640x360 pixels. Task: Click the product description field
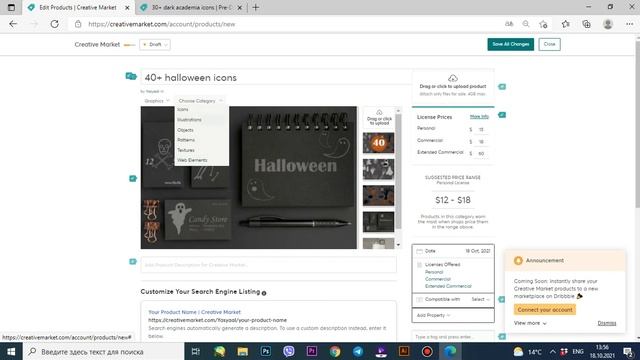click(x=269, y=265)
